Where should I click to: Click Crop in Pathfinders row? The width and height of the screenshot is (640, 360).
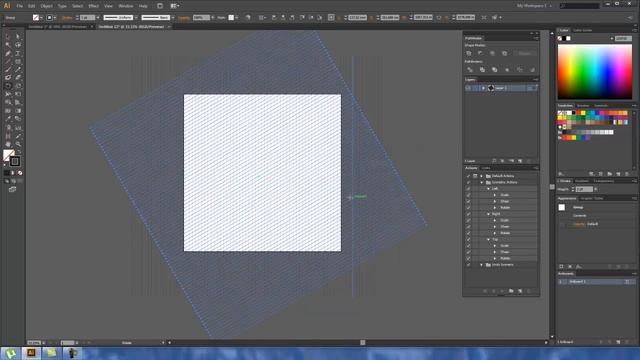coord(507,70)
